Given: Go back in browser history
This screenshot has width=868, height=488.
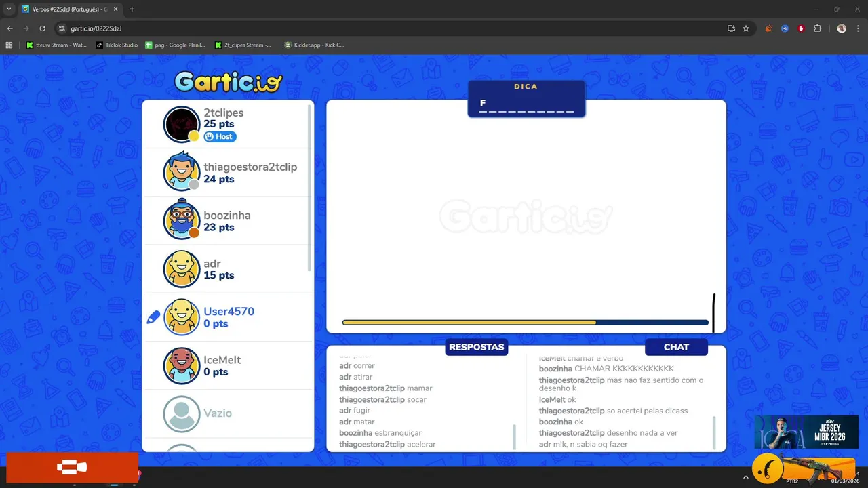Looking at the screenshot, I should click(9, 28).
